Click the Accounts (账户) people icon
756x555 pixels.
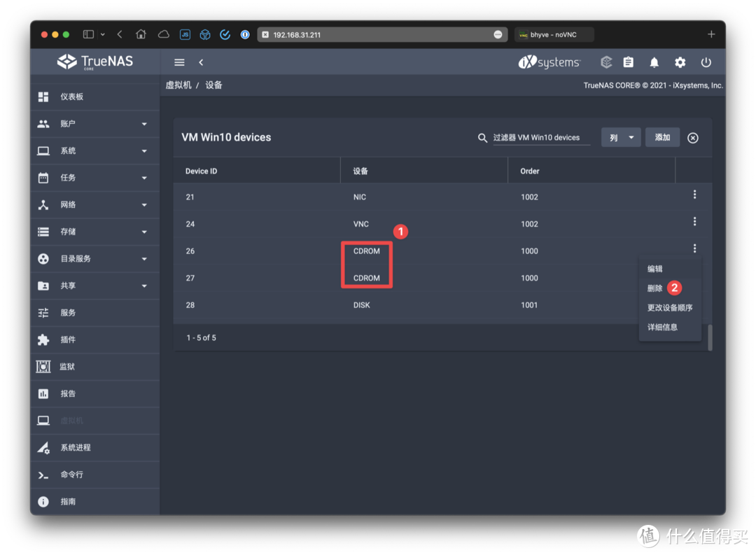click(43, 124)
